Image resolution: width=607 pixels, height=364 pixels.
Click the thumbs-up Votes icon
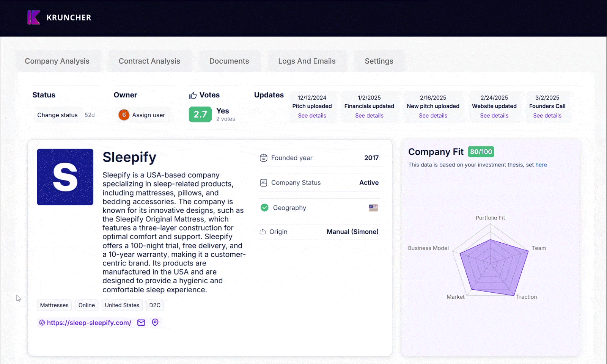(193, 95)
